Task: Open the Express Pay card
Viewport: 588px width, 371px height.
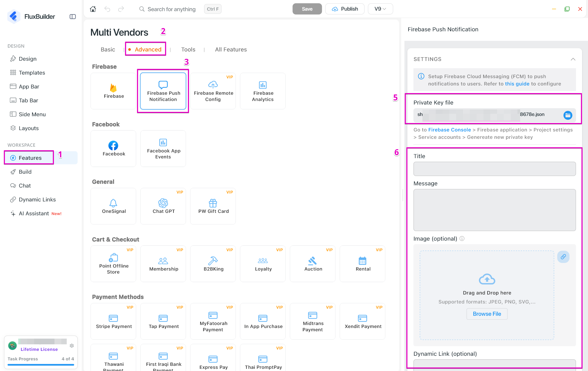Action: pyautogui.click(x=213, y=358)
